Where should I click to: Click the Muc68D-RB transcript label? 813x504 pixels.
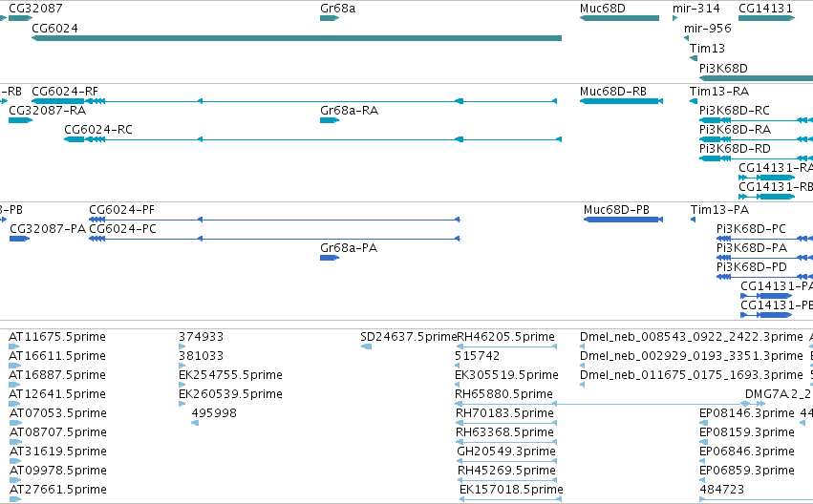click(x=613, y=92)
